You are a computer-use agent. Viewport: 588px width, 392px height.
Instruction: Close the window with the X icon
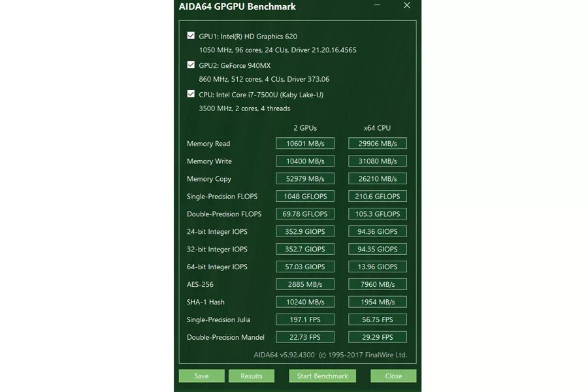[x=407, y=5]
